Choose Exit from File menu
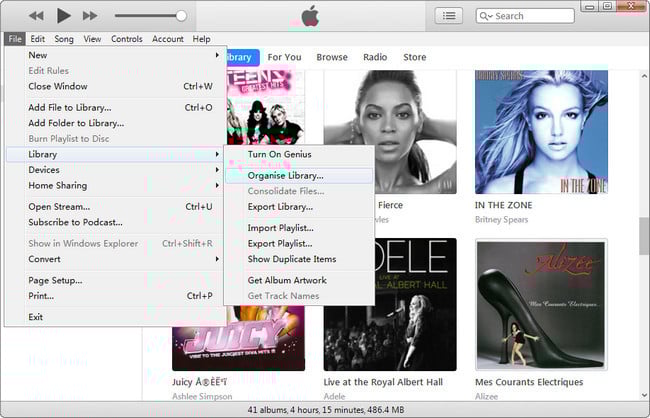This screenshot has width=650, height=418. (x=115, y=317)
